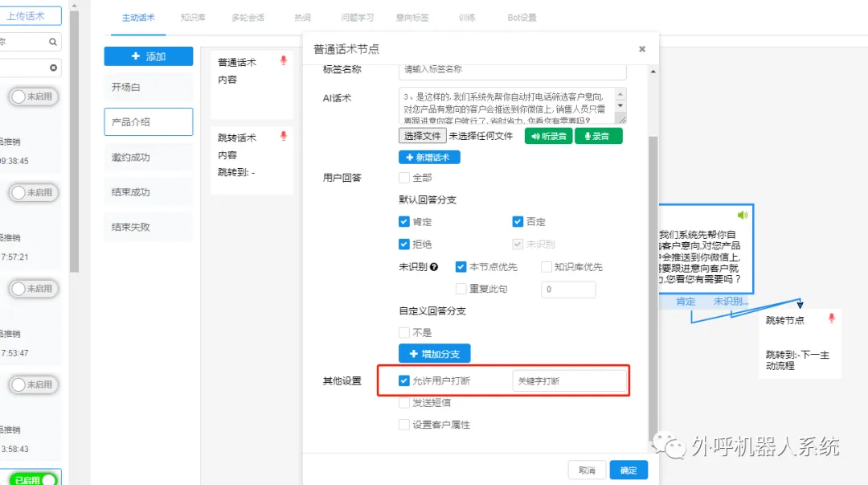Uncheck the 否定 branch checkbox
Screen dimensions: 868x485
click(x=518, y=222)
